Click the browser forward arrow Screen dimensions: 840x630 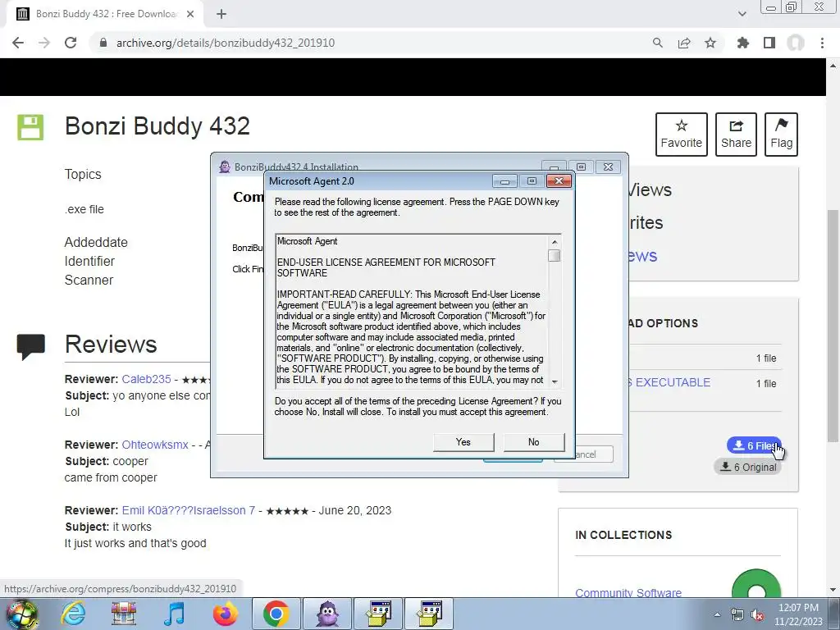pyautogui.click(x=44, y=43)
